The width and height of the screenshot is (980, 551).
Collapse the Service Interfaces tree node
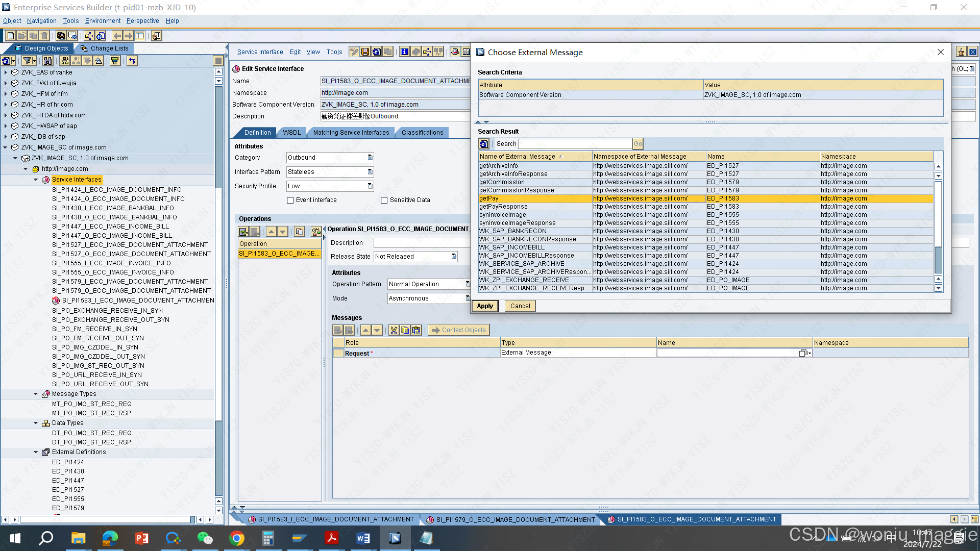tap(36, 180)
